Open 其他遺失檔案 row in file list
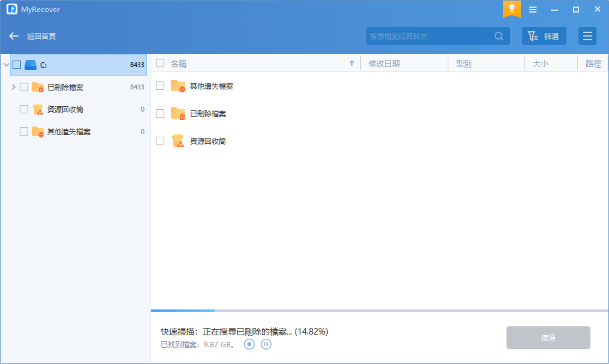 [x=211, y=86]
